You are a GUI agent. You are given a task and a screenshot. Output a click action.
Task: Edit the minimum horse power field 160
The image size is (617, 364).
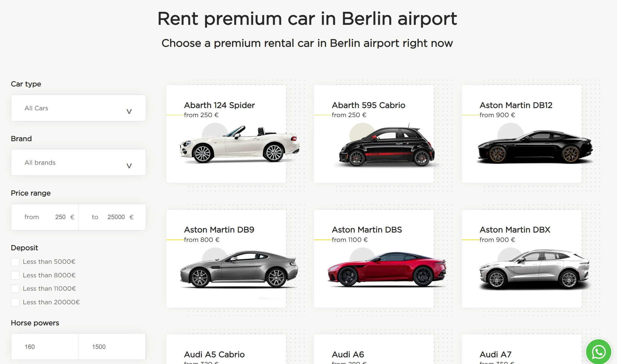[44, 347]
